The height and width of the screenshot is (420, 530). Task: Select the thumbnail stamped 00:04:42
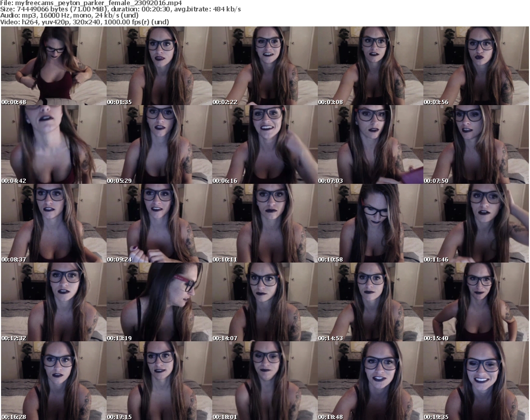pos(54,144)
